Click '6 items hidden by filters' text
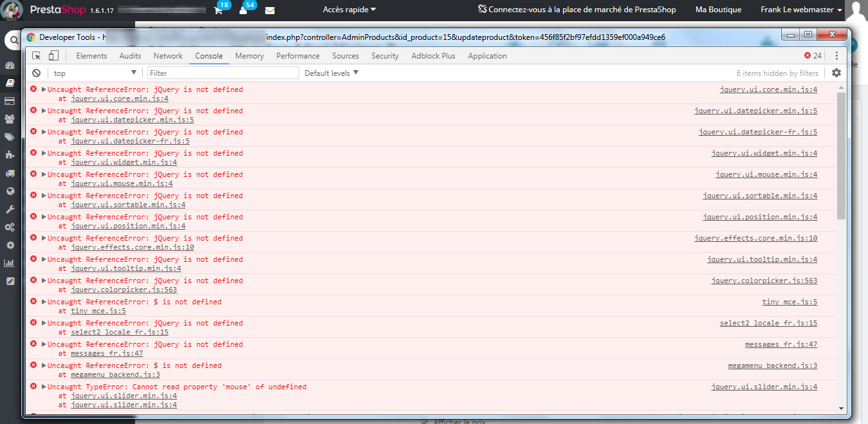Viewport: 868px width, 424px height. pos(777,73)
